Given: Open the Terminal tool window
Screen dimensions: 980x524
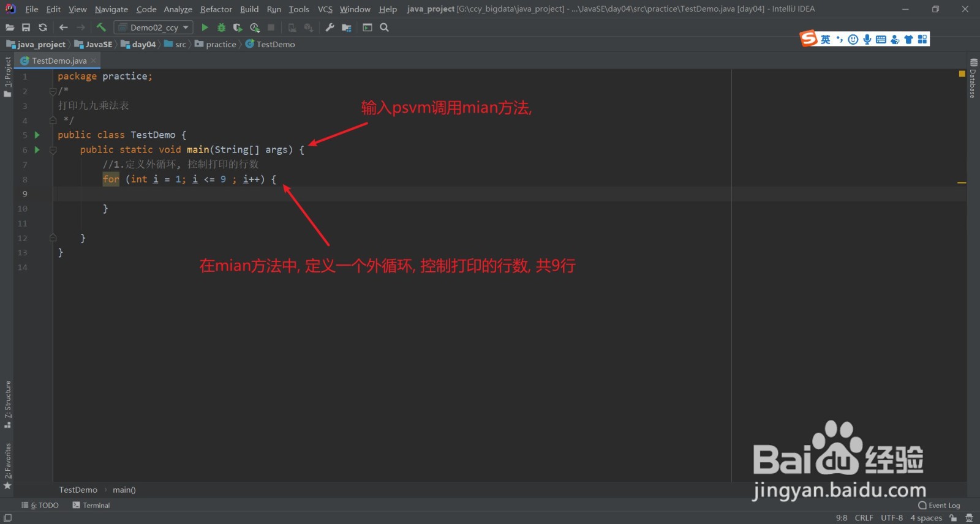Looking at the screenshot, I should [x=91, y=506].
